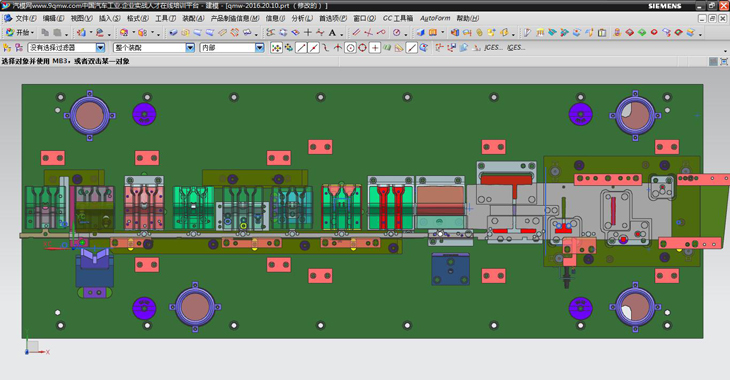Open the 内部 dropdown list
Screen dimensions: 730x380
click(259, 48)
